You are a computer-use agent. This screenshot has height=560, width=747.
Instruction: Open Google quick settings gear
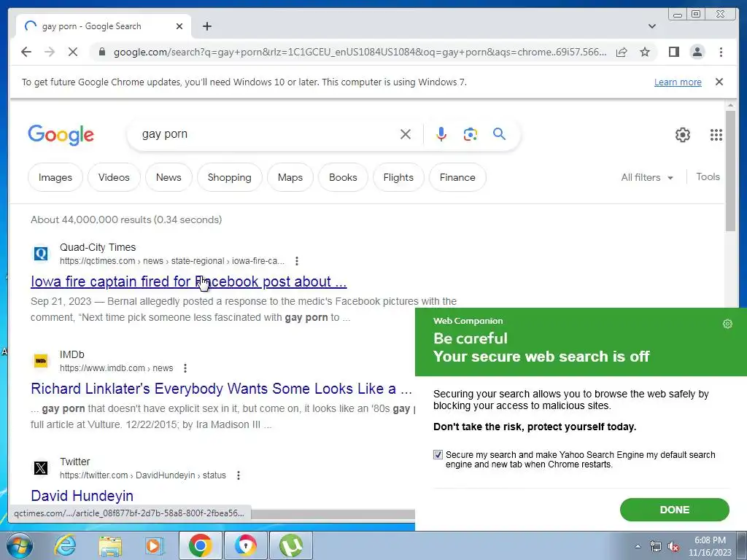tap(682, 135)
